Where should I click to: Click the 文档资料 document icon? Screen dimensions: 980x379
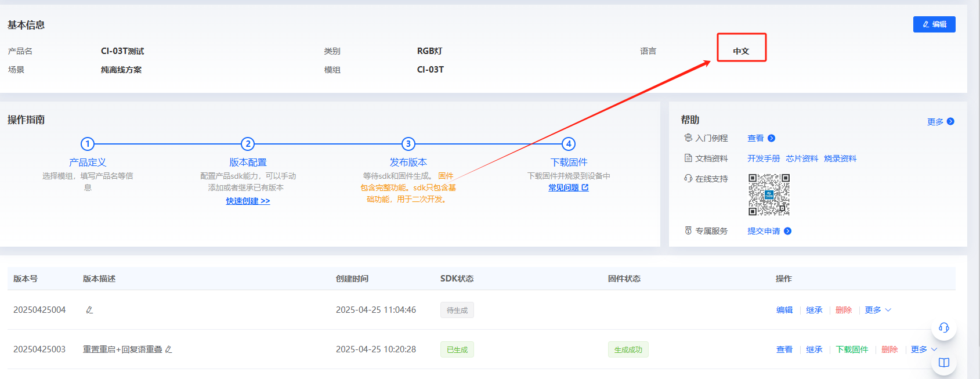(688, 158)
